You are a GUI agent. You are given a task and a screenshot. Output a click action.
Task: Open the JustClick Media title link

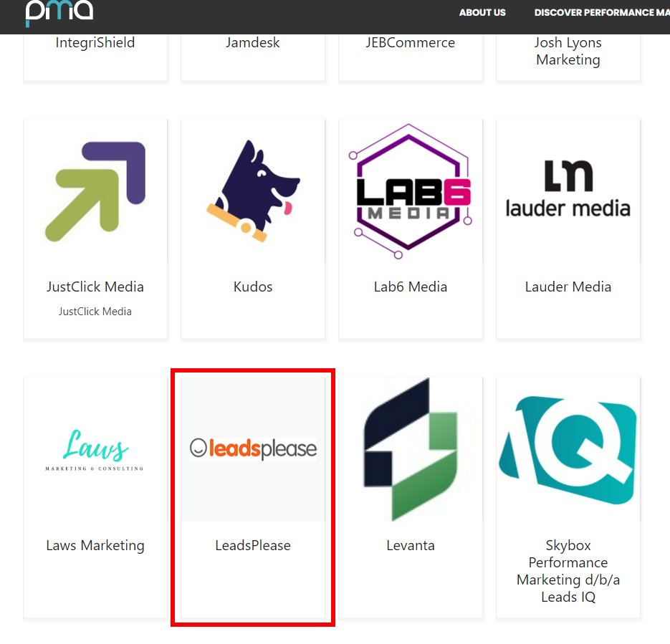(95, 287)
